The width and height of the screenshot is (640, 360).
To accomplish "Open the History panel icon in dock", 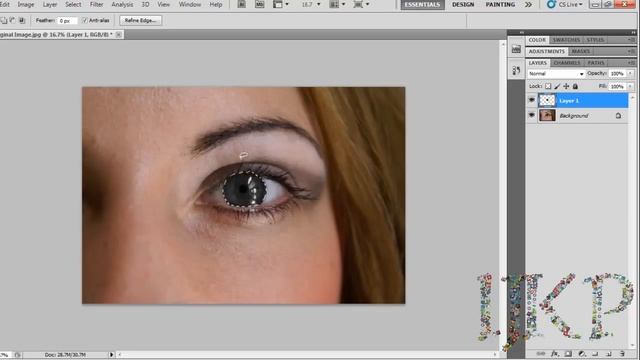I will [x=516, y=70].
